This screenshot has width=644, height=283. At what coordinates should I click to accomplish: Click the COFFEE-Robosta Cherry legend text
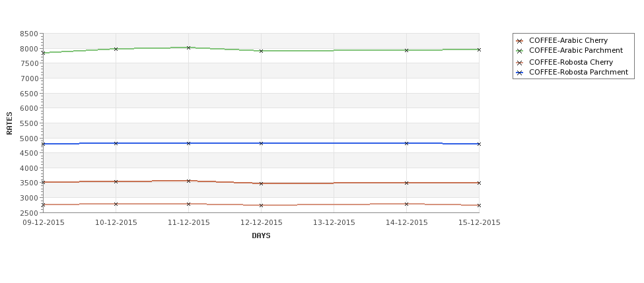571,62
